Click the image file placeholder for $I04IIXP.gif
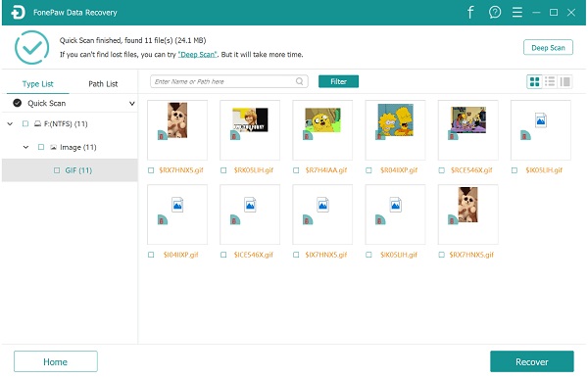 177,205
